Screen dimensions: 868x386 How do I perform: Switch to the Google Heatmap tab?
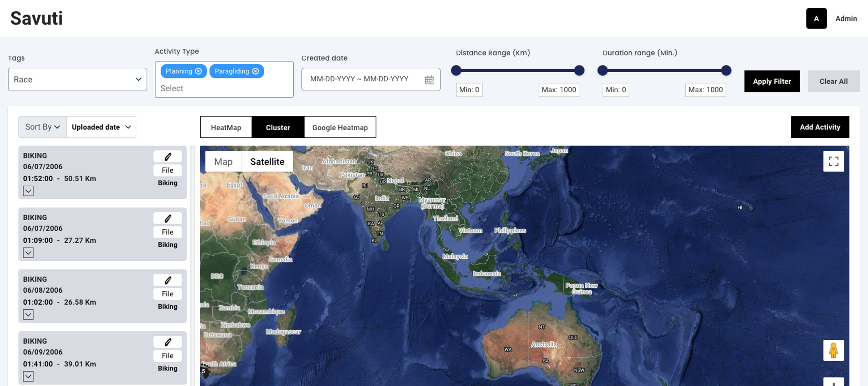coord(340,127)
